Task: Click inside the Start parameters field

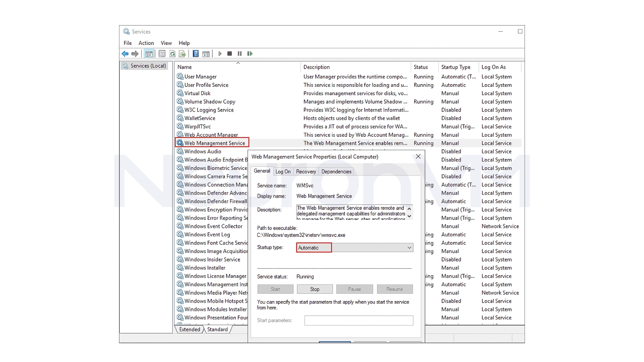Action: click(x=359, y=320)
